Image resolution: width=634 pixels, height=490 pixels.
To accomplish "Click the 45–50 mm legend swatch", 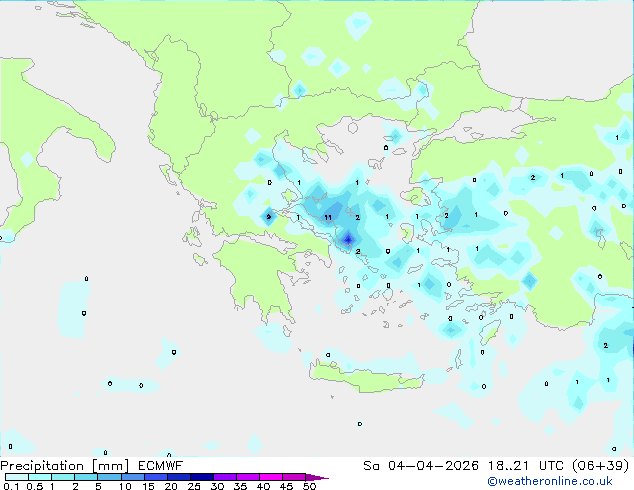I will [294, 477].
